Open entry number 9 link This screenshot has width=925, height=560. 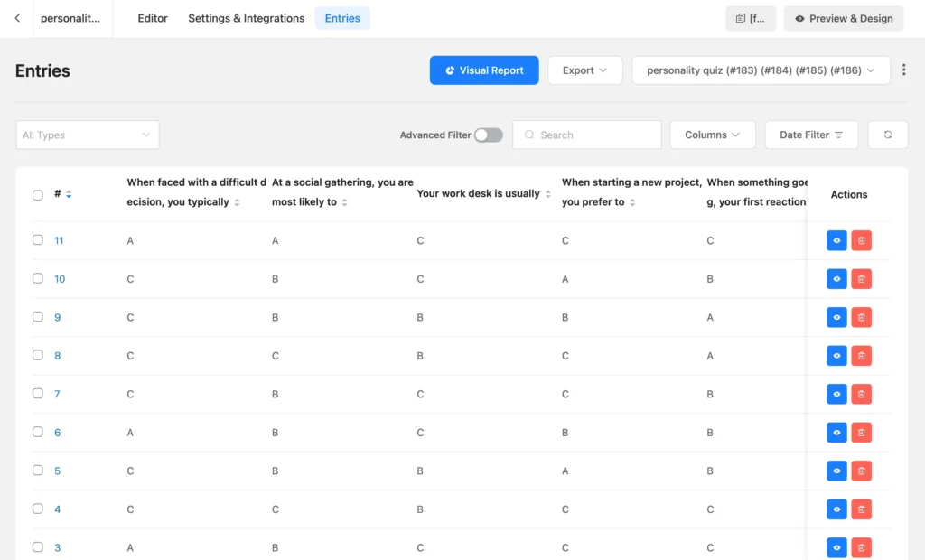pos(57,317)
